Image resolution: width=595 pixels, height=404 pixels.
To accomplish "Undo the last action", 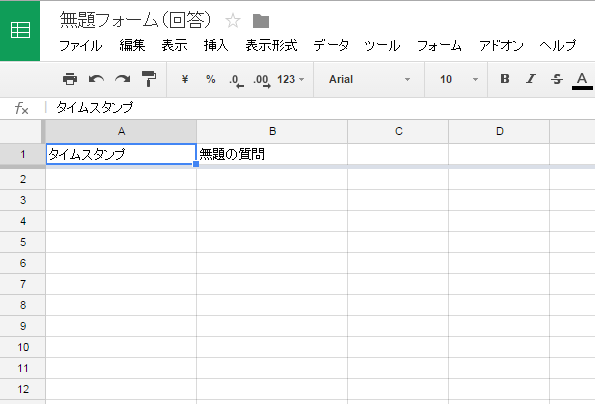I will click(96, 79).
